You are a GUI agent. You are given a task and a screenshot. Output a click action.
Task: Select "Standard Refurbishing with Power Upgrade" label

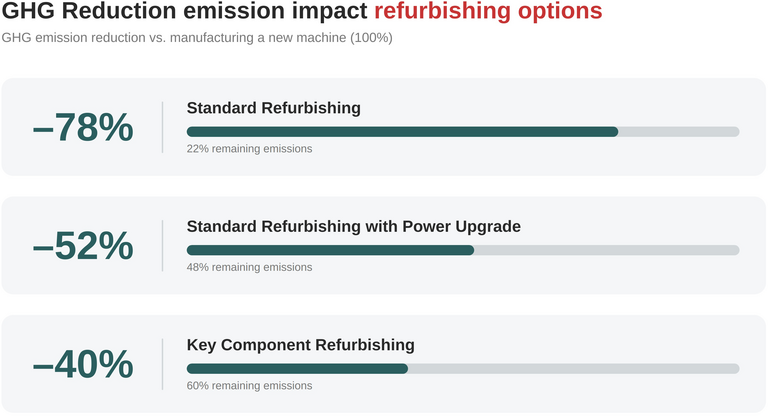coord(353,226)
